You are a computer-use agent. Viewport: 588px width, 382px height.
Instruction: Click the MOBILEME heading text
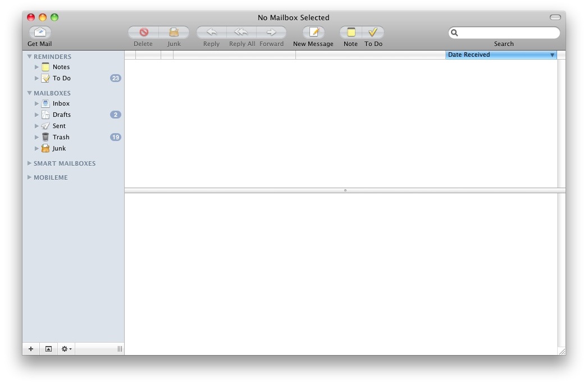(x=51, y=177)
